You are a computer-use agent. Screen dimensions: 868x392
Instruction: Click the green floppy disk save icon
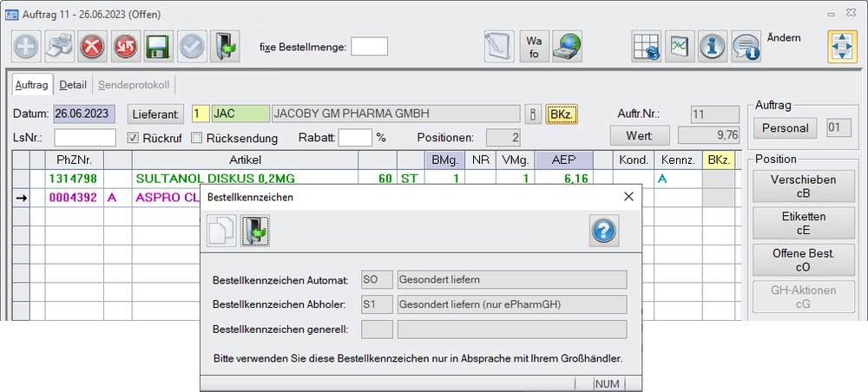point(157,47)
